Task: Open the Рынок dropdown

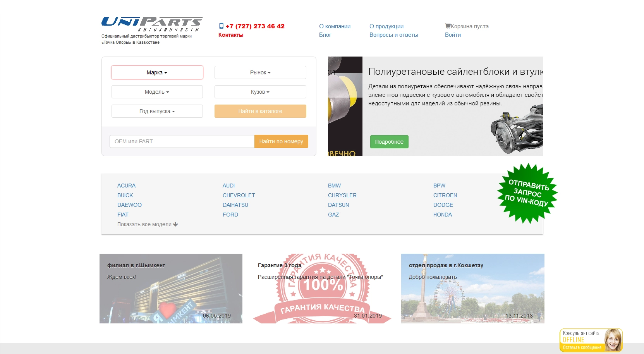Action: [260, 72]
